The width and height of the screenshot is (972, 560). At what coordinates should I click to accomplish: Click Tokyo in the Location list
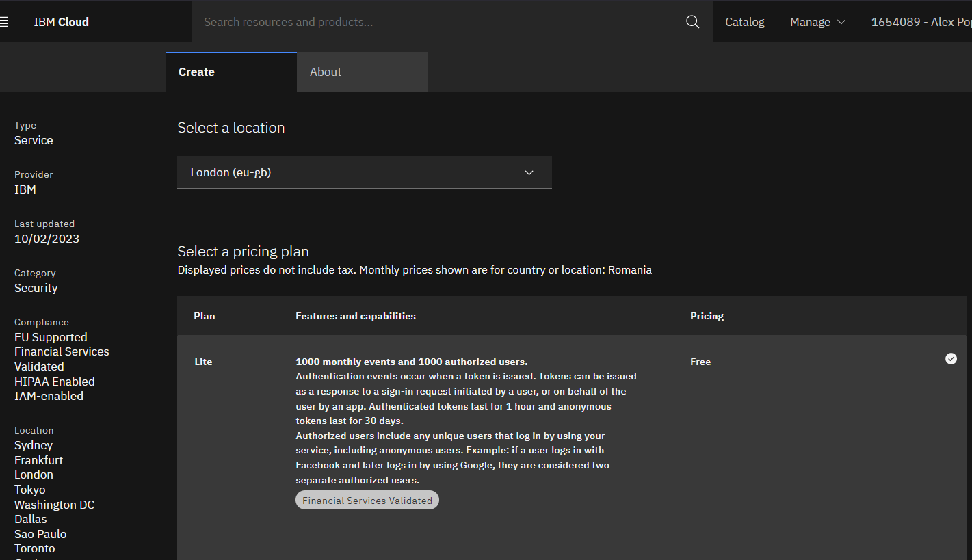30,490
